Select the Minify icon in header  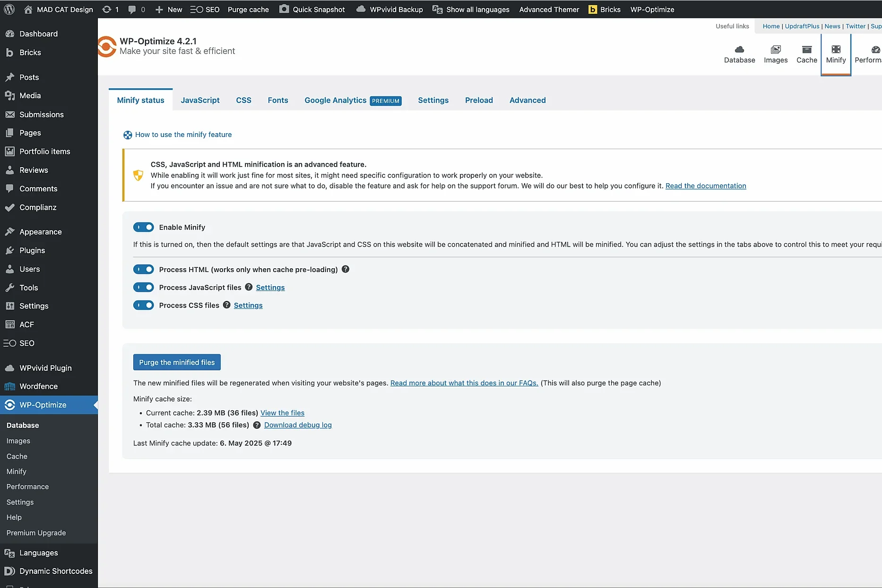click(836, 49)
